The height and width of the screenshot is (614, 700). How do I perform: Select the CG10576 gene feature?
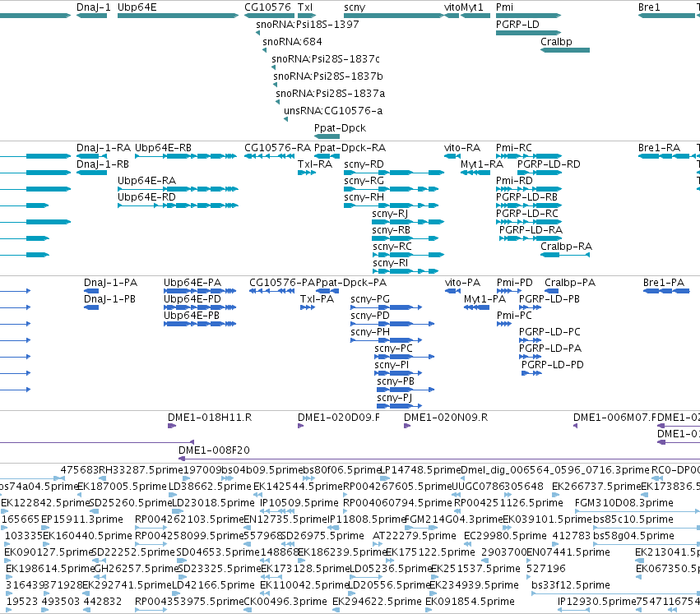(x=269, y=16)
